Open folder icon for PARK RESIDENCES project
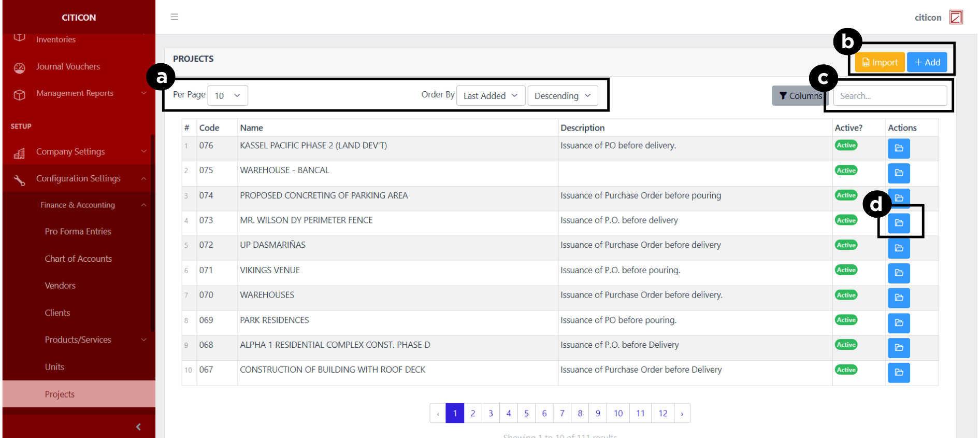This screenshot has width=980, height=438. point(898,323)
